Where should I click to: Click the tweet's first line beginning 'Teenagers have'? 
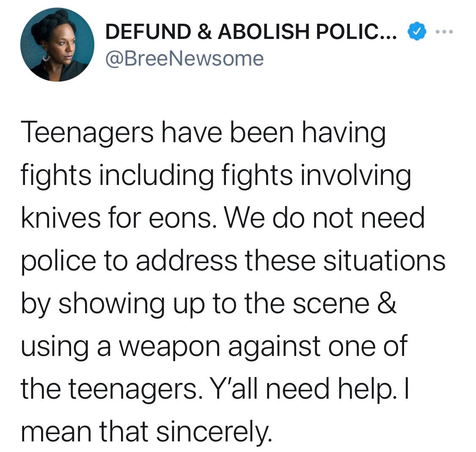(x=204, y=134)
